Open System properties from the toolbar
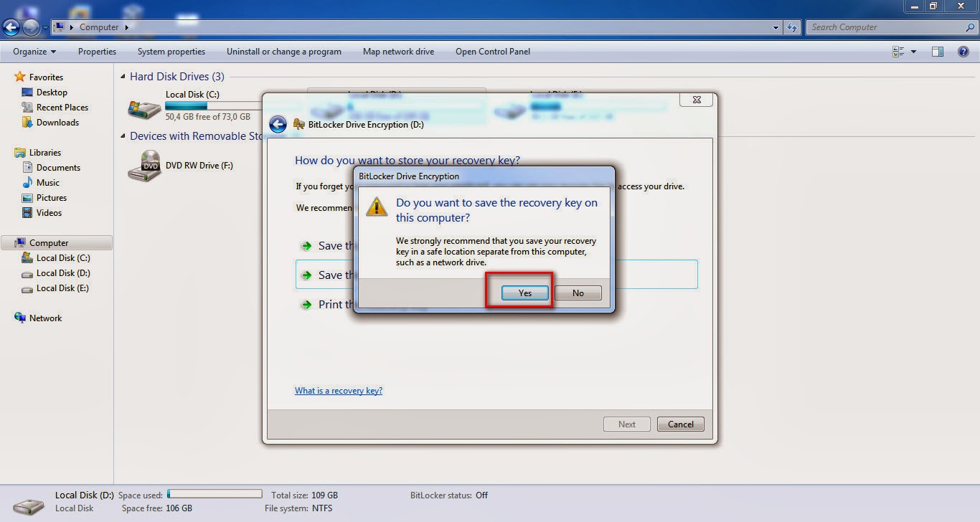Image resolution: width=980 pixels, height=522 pixels. pos(171,52)
